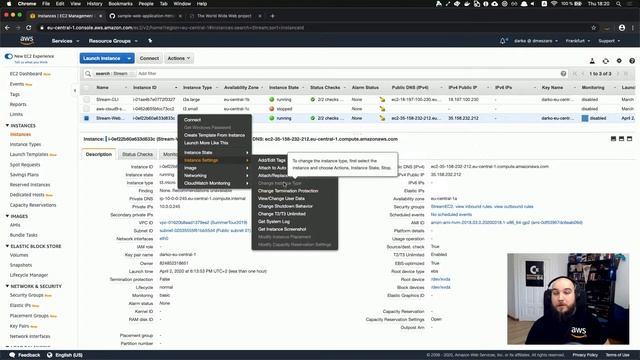Click the second detail pane layout icon
The height and width of the screenshot is (360, 640).
(x=621, y=139)
